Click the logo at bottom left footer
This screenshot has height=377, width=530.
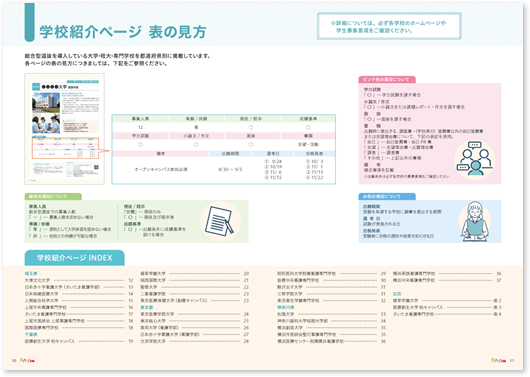(27, 360)
